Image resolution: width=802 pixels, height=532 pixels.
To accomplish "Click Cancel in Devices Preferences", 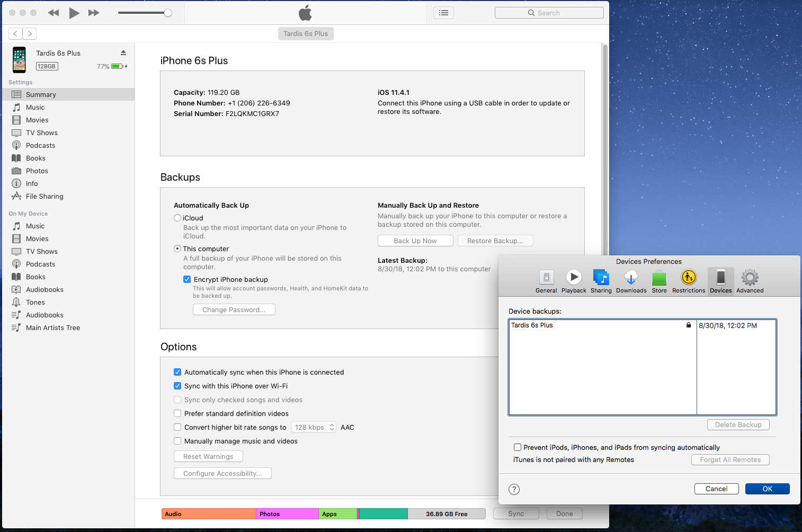I will 717,489.
